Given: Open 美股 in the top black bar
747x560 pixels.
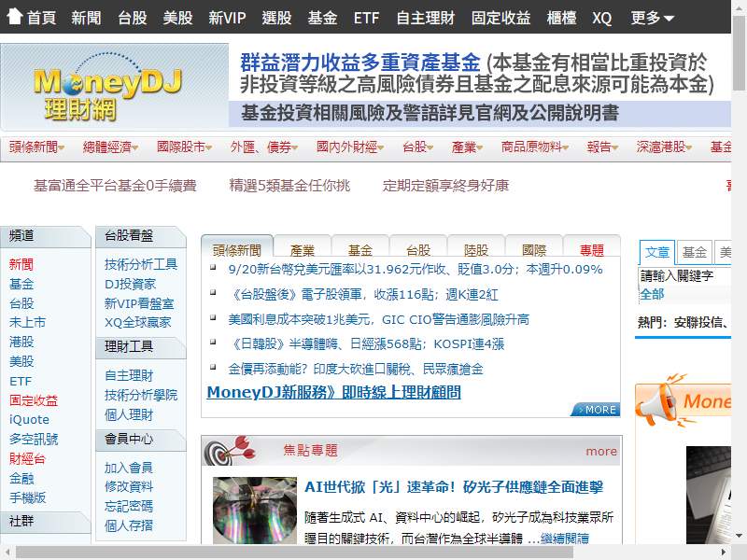Looking at the screenshot, I should pos(177,18).
